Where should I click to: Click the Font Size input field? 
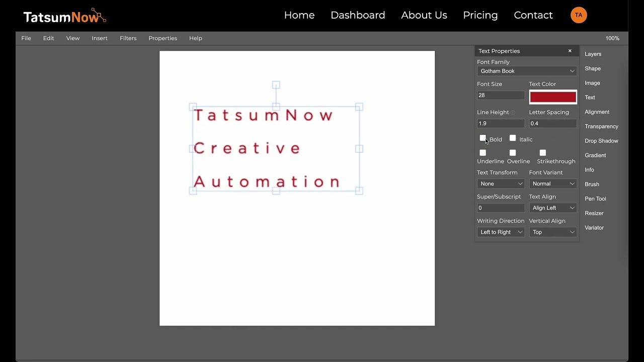pos(501,95)
